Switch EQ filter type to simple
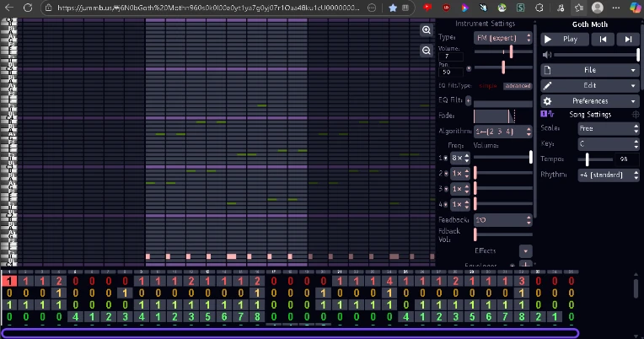 point(488,86)
